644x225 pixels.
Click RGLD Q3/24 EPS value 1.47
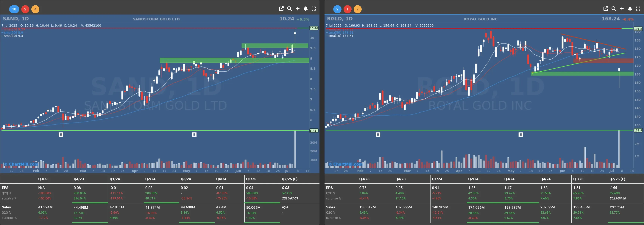click(x=508, y=188)
